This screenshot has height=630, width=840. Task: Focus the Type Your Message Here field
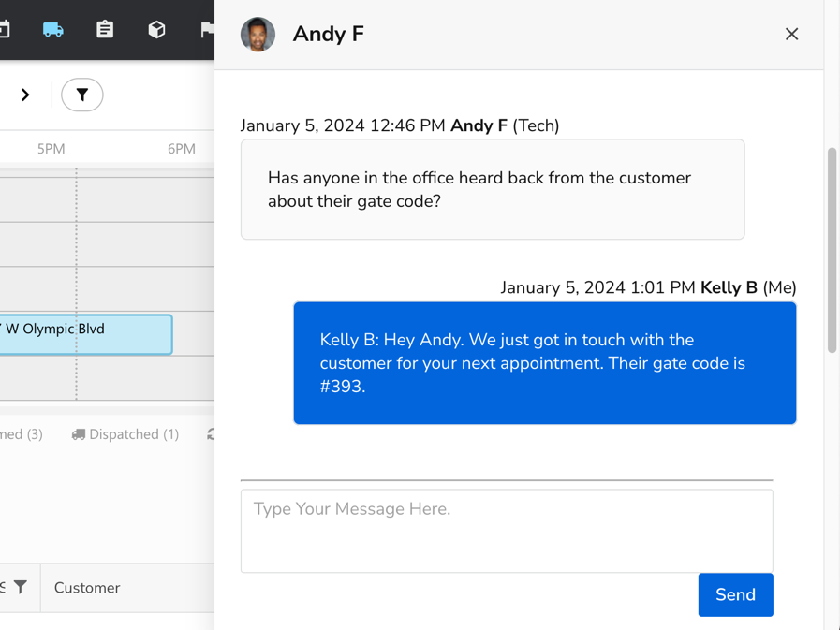click(x=506, y=530)
